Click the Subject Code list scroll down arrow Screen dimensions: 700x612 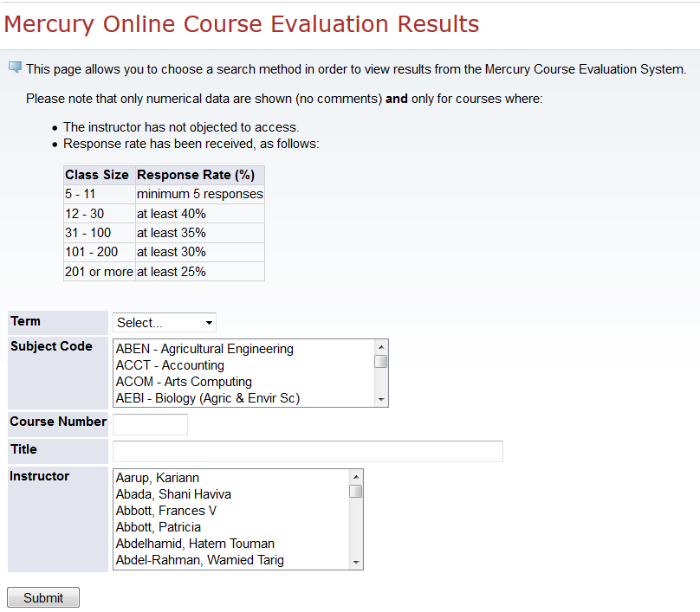pos(381,399)
